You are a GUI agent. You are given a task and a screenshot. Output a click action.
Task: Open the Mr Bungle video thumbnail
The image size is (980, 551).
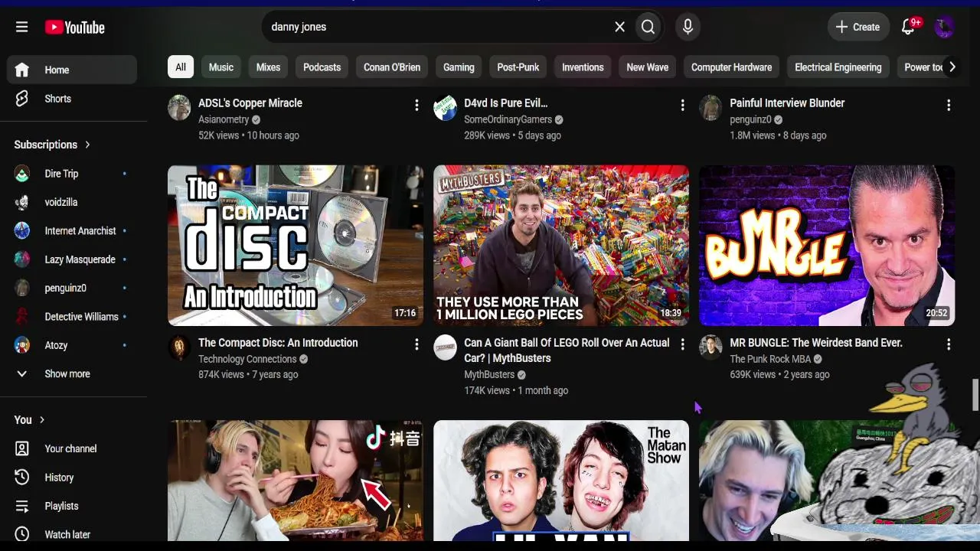(x=827, y=246)
